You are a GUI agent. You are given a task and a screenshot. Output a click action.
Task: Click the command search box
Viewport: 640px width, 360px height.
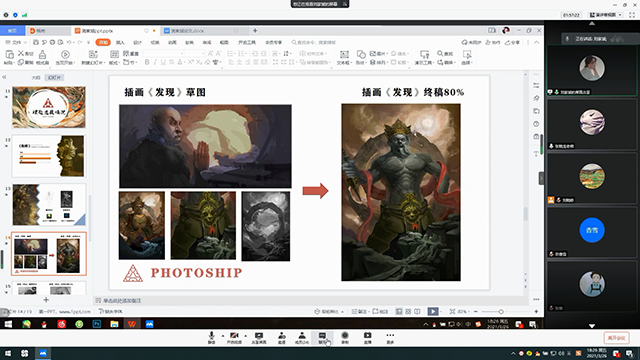[314, 42]
